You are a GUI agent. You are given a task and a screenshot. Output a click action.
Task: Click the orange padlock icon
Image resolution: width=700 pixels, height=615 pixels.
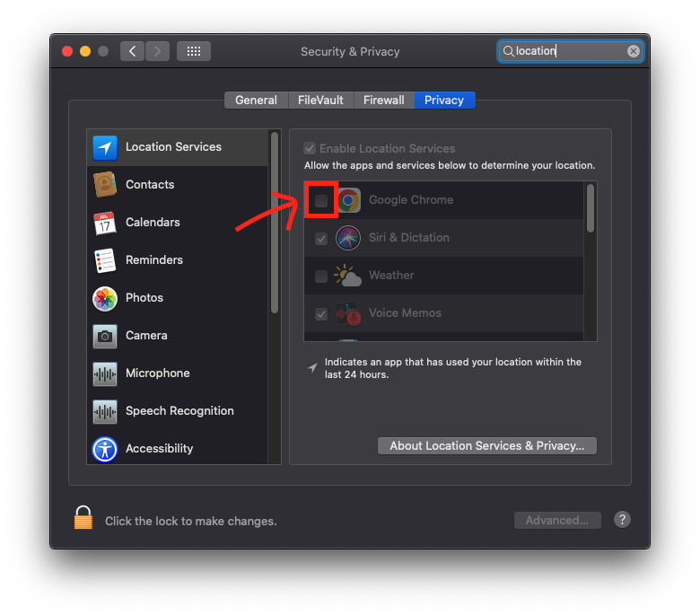click(83, 518)
